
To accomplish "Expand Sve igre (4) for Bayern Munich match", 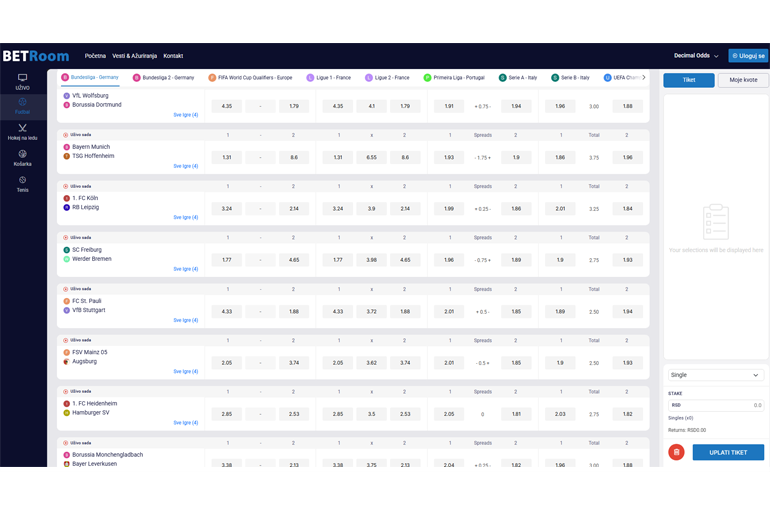I will point(185,166).
